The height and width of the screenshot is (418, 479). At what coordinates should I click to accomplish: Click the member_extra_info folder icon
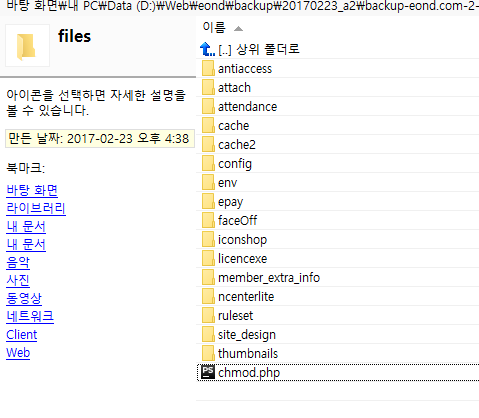click(208, 277)
